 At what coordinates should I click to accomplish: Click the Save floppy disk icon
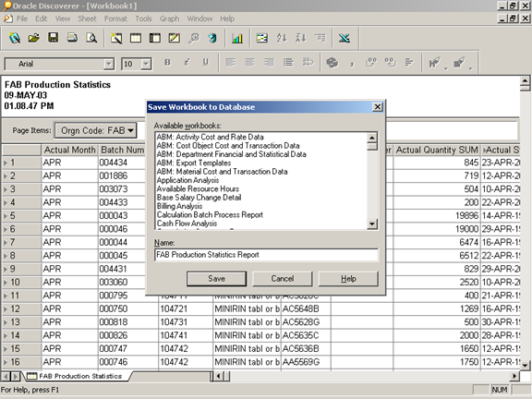tap(53, 38)
